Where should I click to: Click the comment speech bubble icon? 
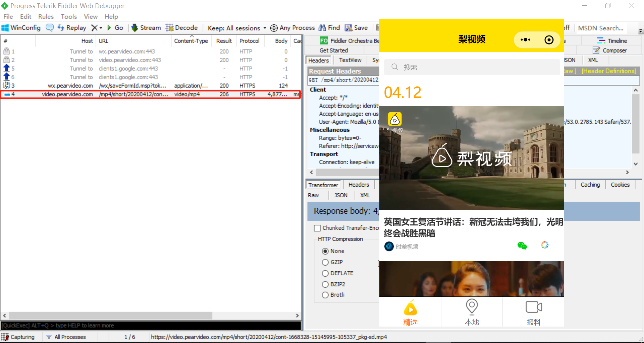[50, 28]
